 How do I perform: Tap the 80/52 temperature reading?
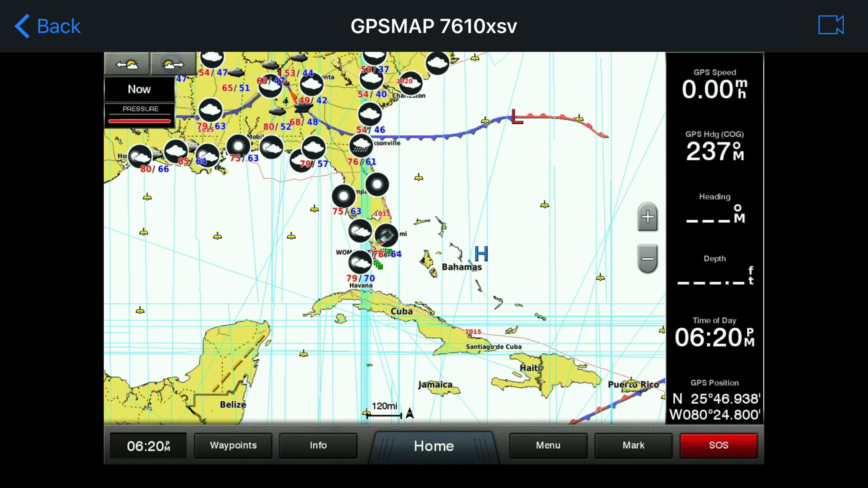coord(277,126)
